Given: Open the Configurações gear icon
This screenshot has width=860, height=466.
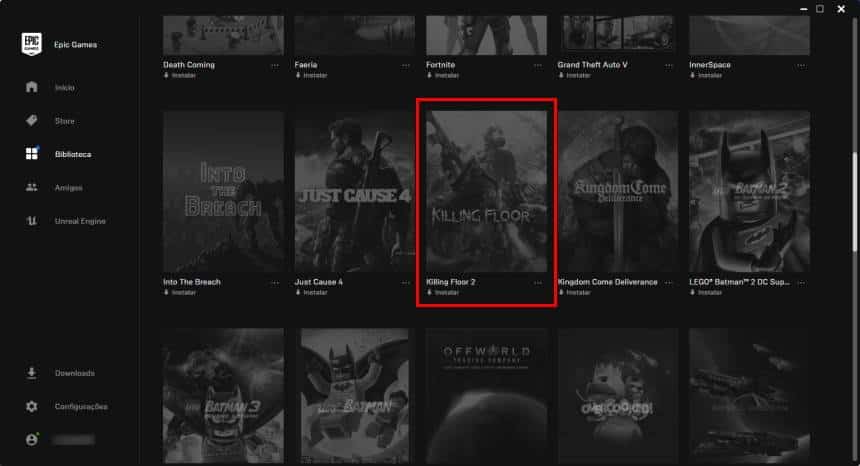Looking at the screenshot, I should [32, 406].
